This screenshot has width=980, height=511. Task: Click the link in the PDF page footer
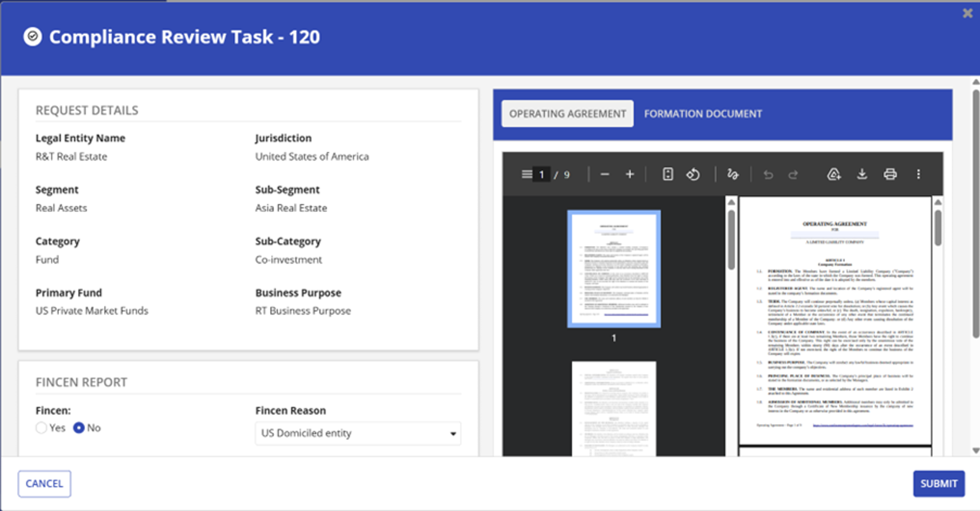click(863, 425)
